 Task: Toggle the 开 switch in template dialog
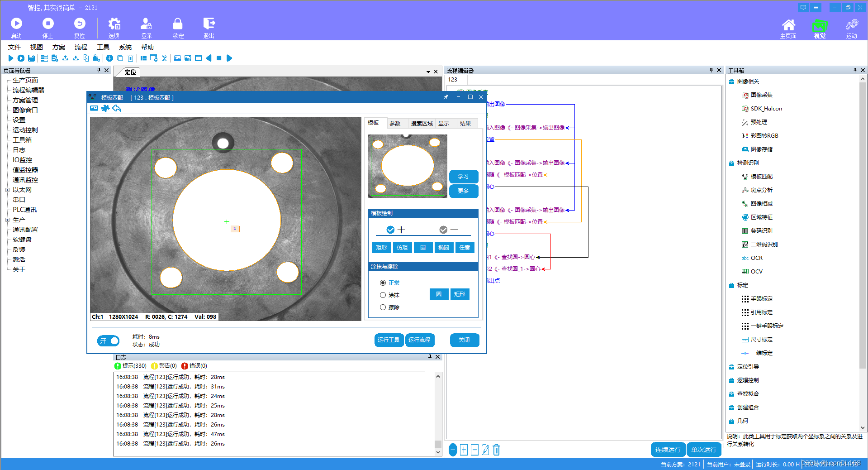point(108,341)
